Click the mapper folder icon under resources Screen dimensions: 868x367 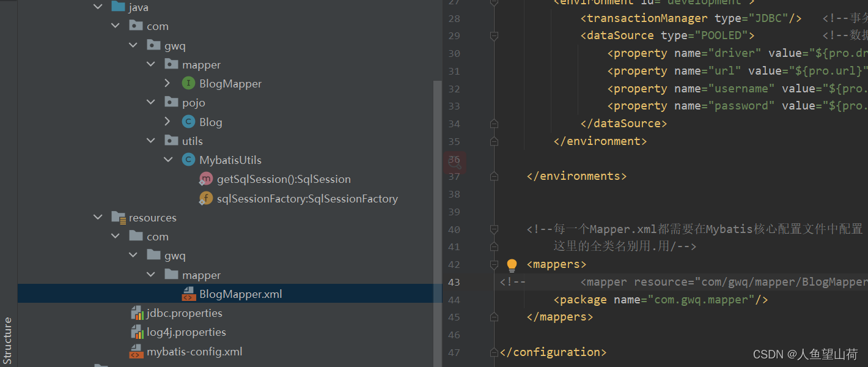pos(172,275)
